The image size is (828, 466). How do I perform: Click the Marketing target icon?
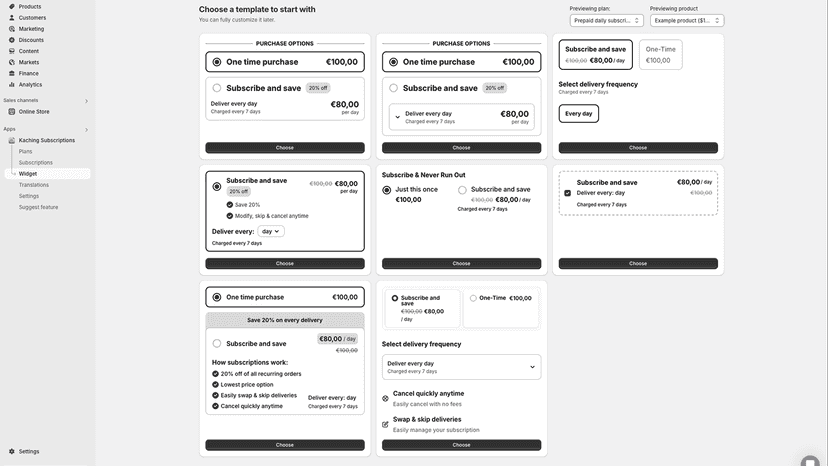12,29
